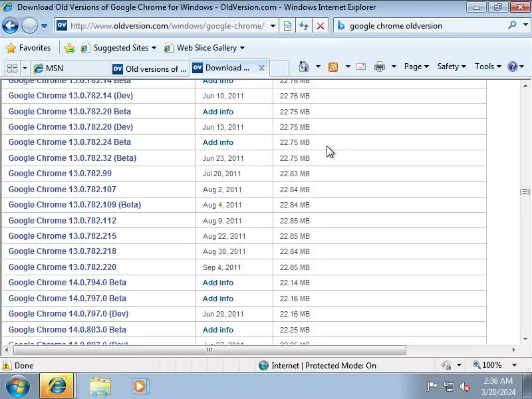
Task: Click Add info for 13.0.782.24 Beta
Action: tap(218, 142)
